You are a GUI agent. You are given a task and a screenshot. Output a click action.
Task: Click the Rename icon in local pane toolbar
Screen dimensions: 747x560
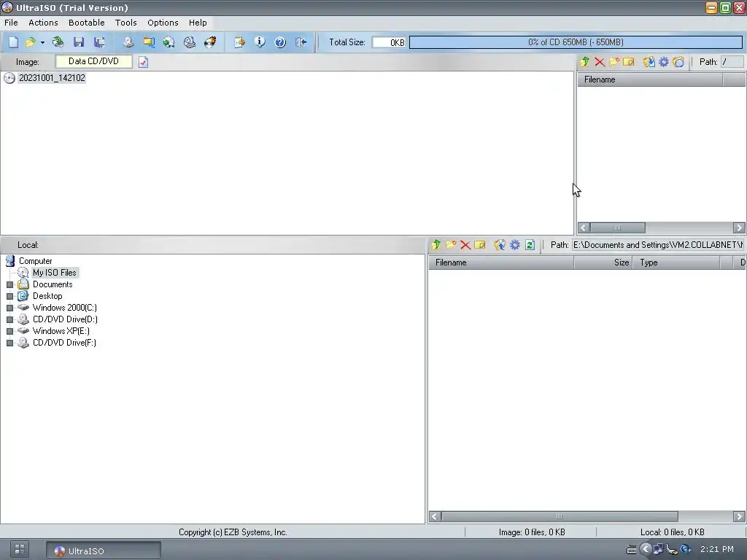coord(480,245)
